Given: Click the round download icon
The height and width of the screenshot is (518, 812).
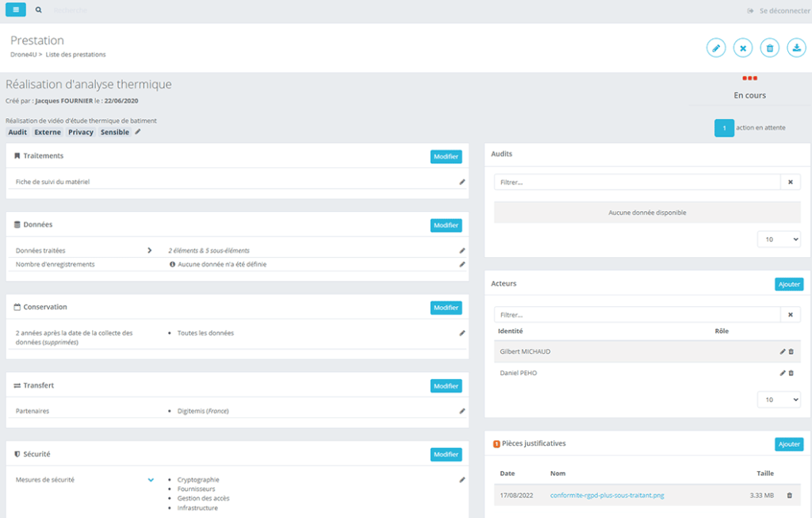Looking at the screenshot, I should tap(795, 48).
